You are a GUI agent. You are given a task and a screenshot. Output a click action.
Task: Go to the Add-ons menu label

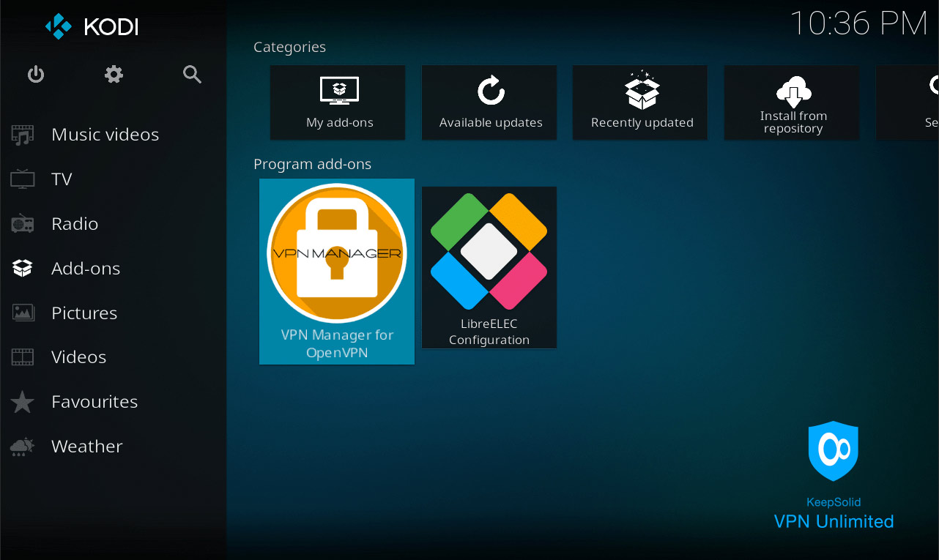pyautogui.click(x=86, y=269)
